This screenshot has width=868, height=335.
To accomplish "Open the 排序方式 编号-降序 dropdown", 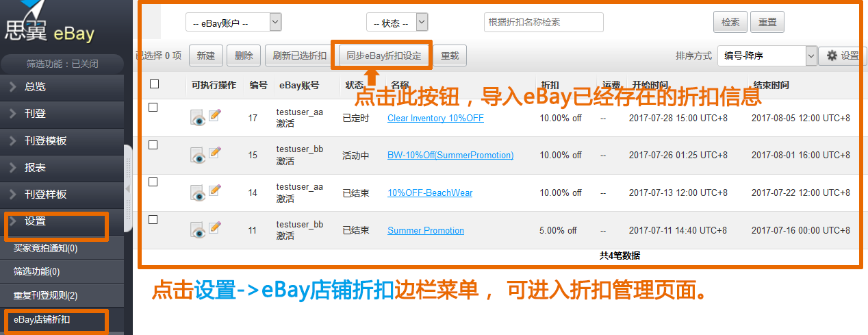I will 768,55.
